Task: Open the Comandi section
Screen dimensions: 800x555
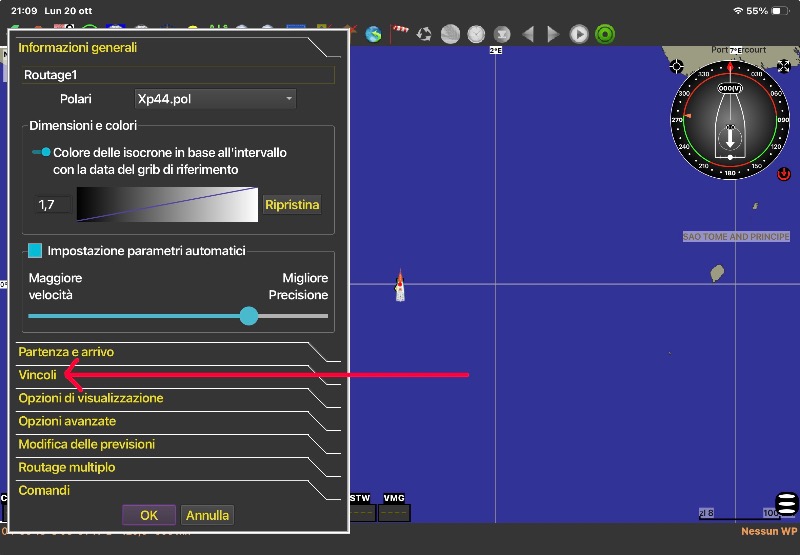Action: point(44,490)
